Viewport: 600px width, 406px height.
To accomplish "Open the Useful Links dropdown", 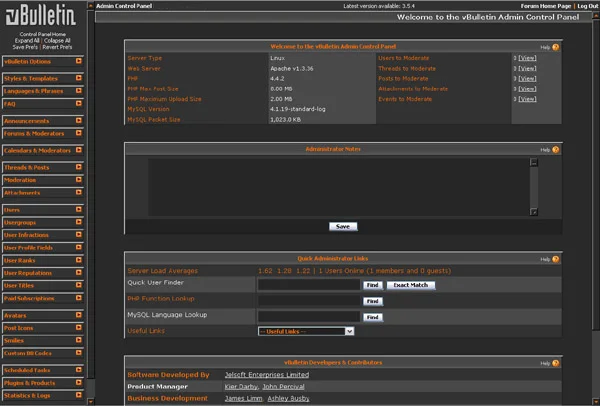I will tap(306, 331).
